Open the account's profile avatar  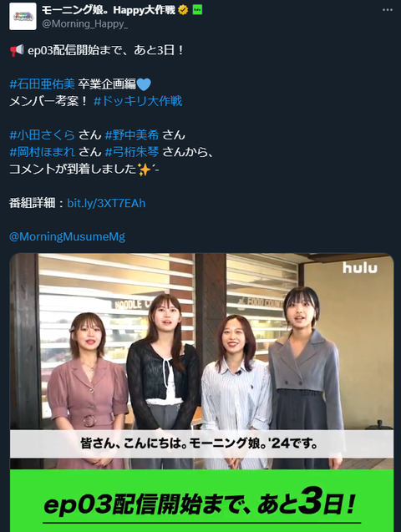coord(23,17)
